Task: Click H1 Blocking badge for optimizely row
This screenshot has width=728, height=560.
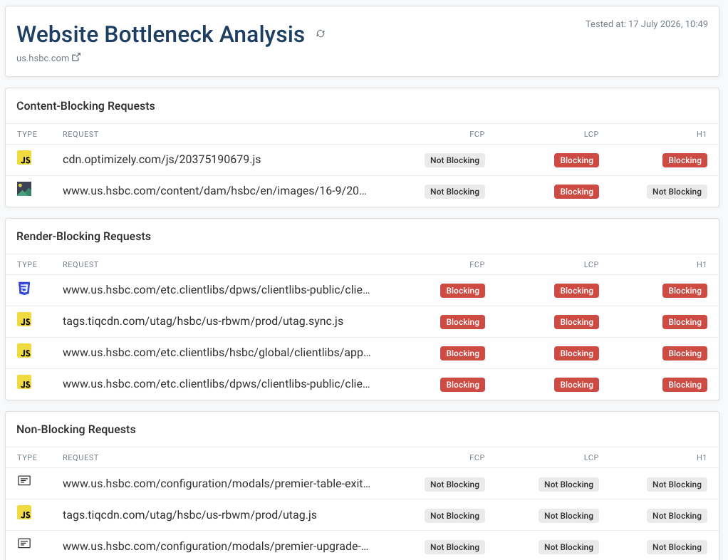Action: coord(685,160)
